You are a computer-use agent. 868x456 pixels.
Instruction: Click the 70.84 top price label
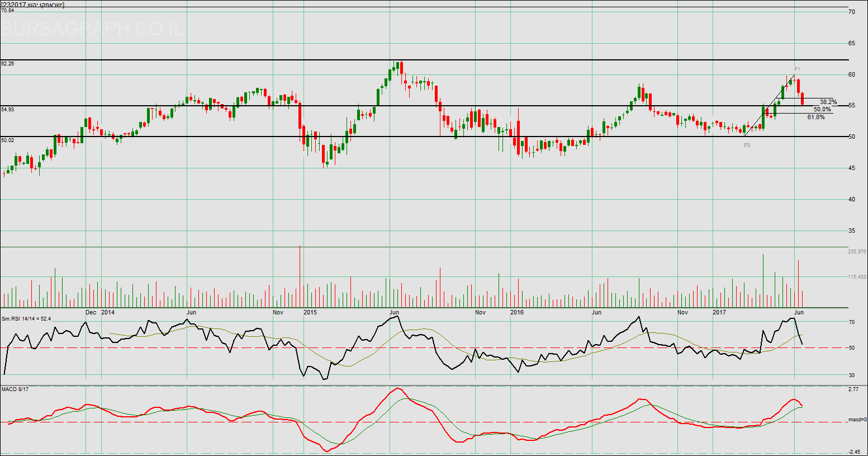tap(8, 11)
